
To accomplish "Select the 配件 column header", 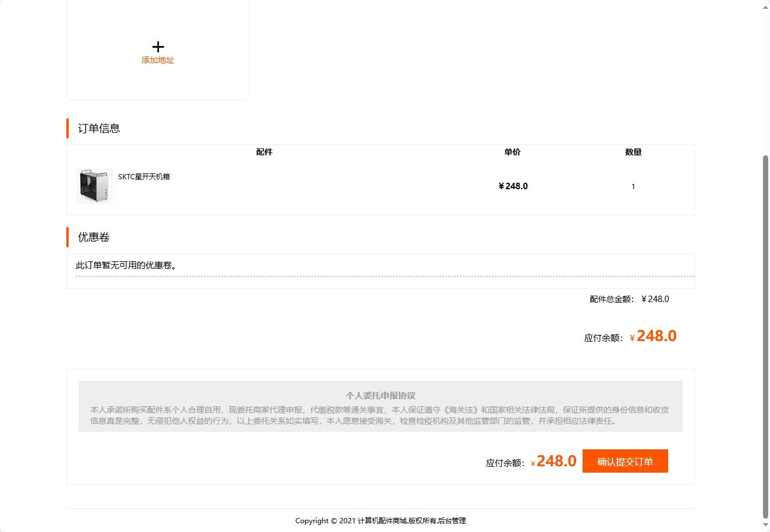I will tap(264, 152).
